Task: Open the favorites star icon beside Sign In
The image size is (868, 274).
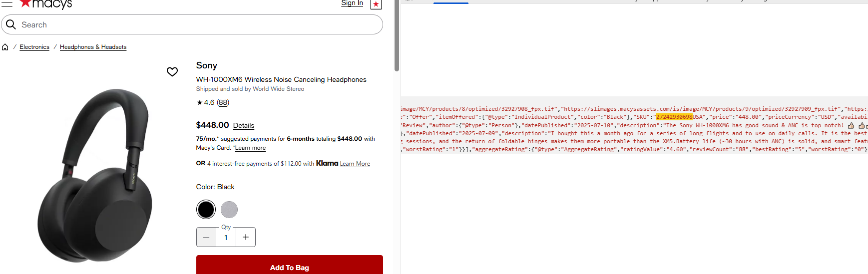Action: click(376, 4)
